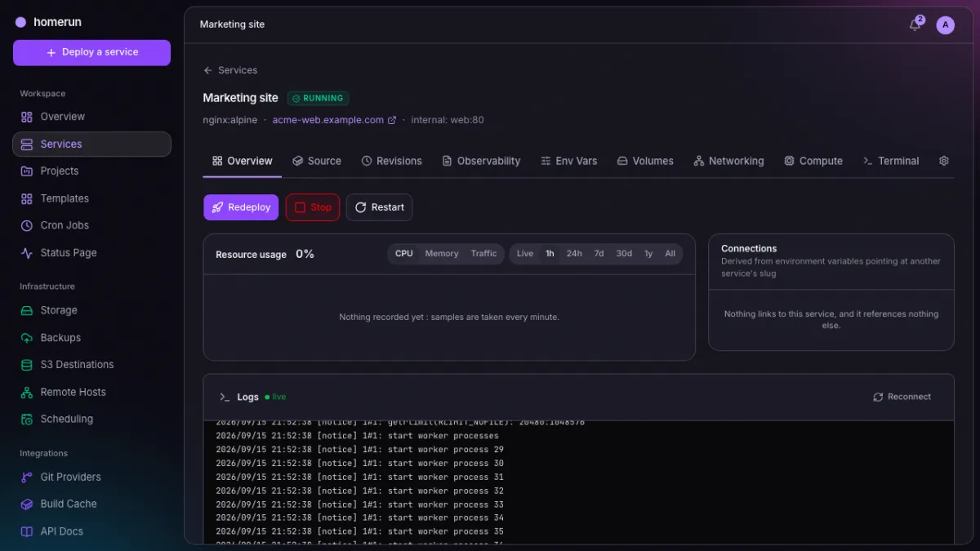This screenshot has width=980, height=551.
Task: Open API Docs in the sidebar
Action: (x=91, y=531)
